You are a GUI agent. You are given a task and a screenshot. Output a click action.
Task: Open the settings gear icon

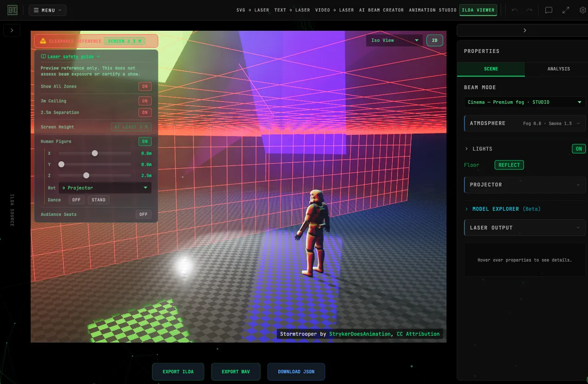(583, 10)
